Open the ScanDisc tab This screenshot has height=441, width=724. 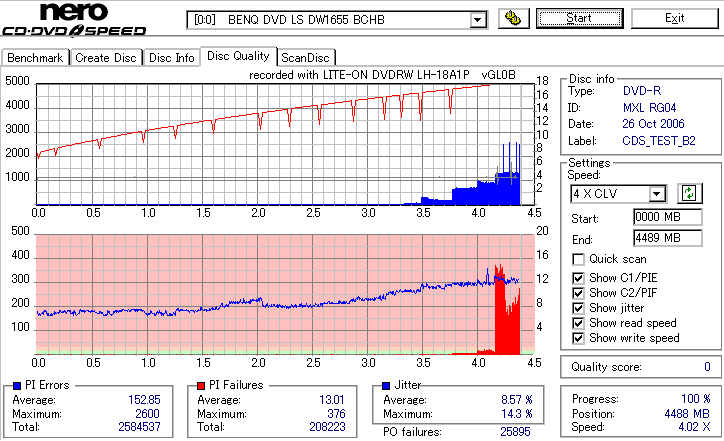tap(305, 58)
